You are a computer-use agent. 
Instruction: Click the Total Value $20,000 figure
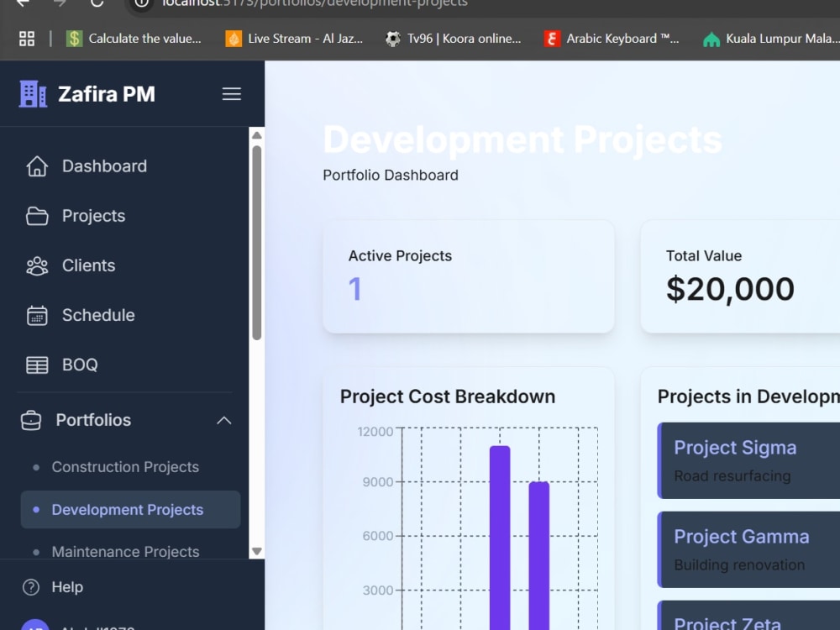(x=730, y=289)
